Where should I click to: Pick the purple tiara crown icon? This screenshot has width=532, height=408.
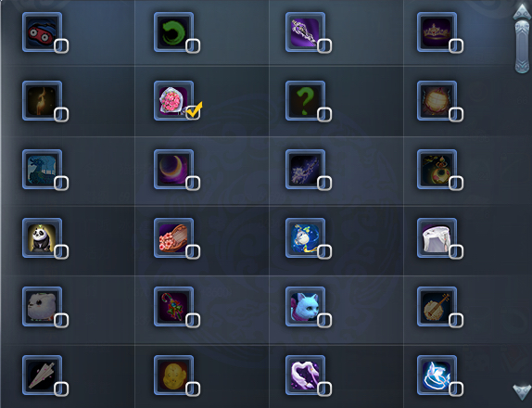pyautogui.click(x=437, y=32)
